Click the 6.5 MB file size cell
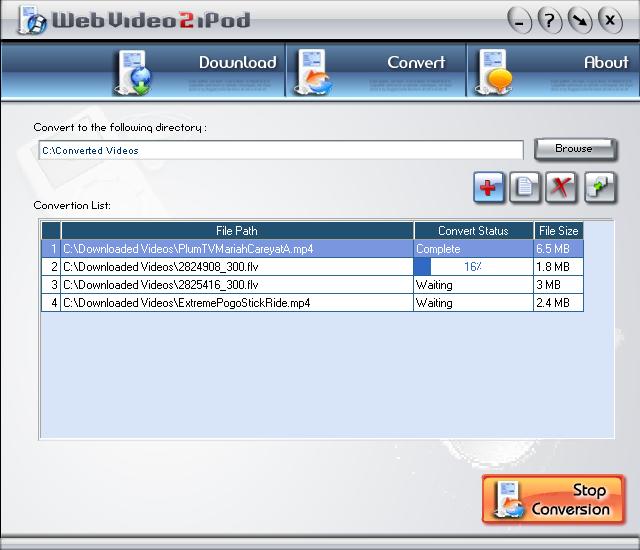The image size is (640, 550). click(x=558, y=249)
